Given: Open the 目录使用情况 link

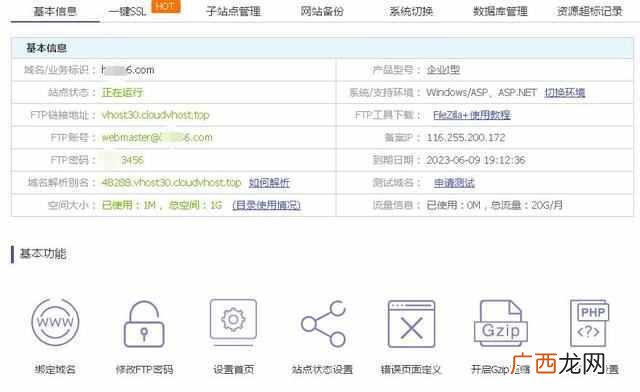Looking at the screenshot, I should click(267, 205).
